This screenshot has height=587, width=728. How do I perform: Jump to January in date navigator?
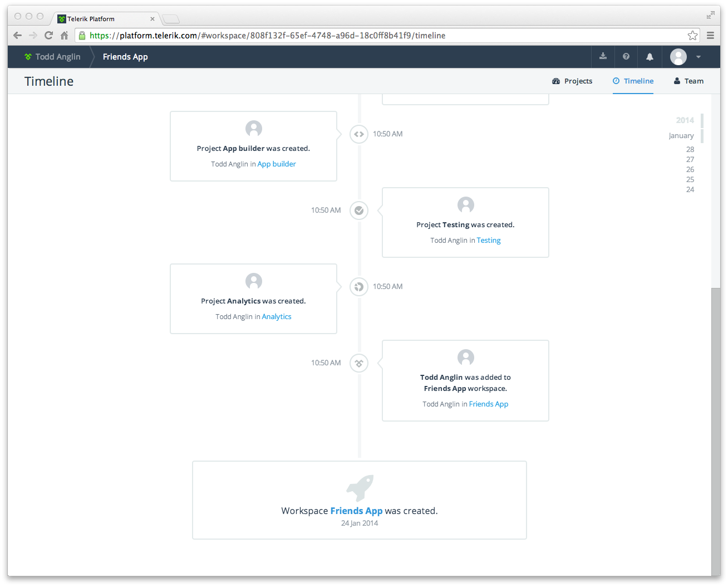tap(681, 136)
